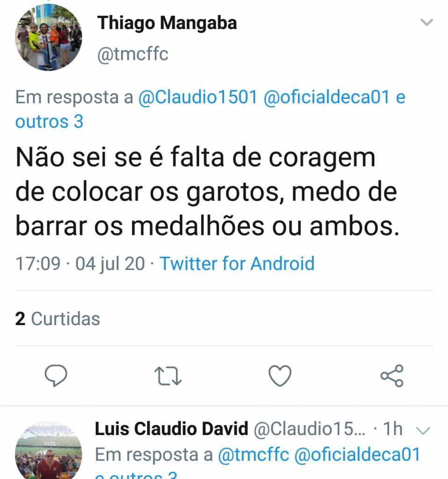Image resolution: width=448 pixels, height=479 pixels.
Task: Open Thiago Mangaba's profile picture
Action: point(49,37)
